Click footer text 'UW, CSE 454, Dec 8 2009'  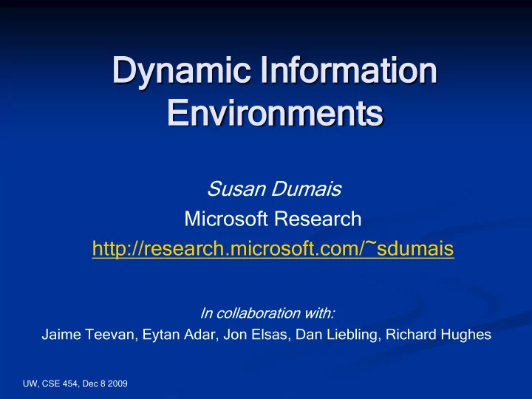[75, 383]
